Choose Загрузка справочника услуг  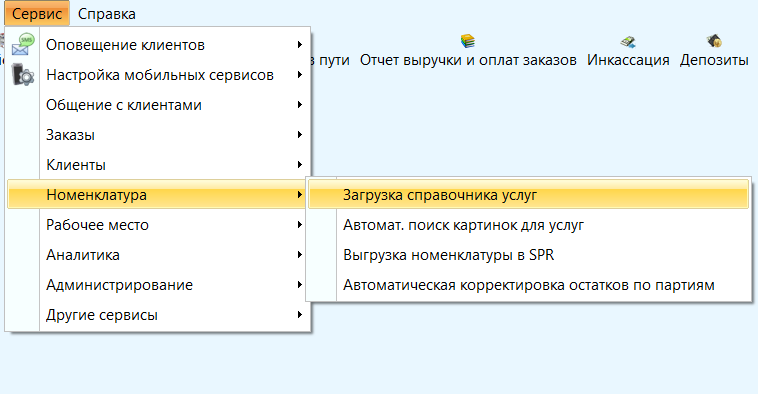coord(528,194)
